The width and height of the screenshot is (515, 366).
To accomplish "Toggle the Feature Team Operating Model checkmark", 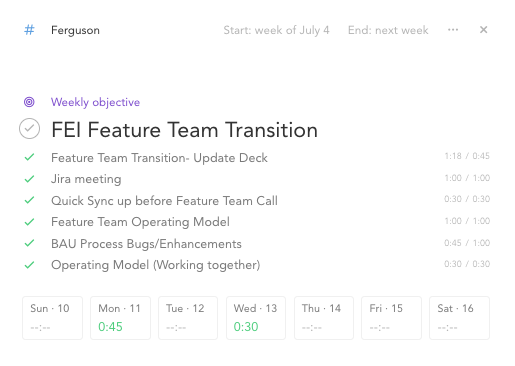I will click(29, 222).
